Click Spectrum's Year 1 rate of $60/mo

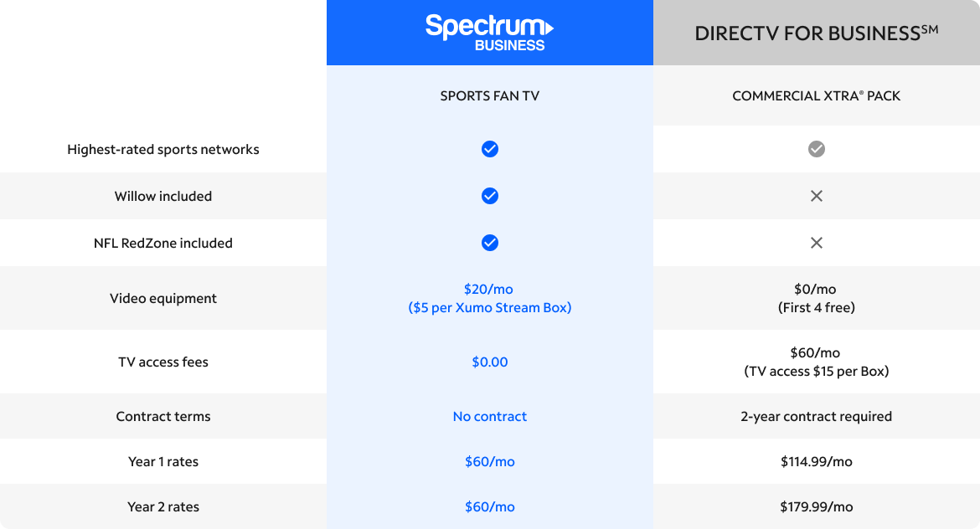click(490, 461)
